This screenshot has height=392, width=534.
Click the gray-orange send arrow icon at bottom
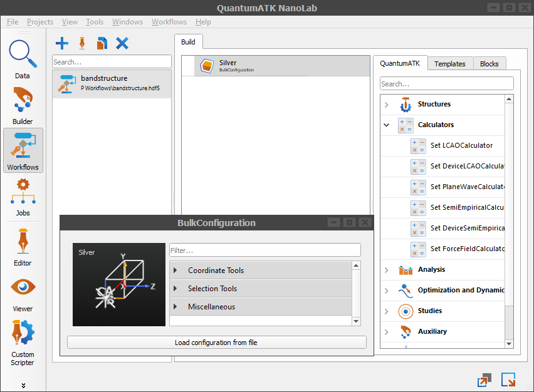tap(484, 380)
